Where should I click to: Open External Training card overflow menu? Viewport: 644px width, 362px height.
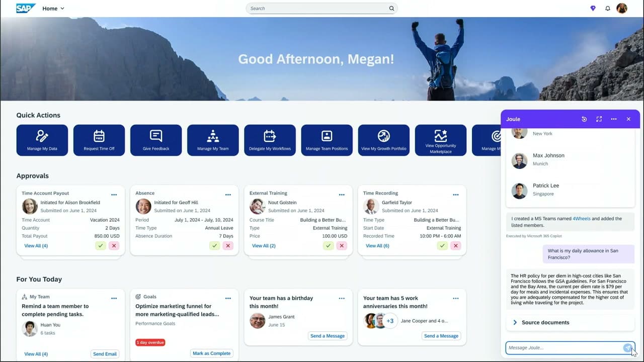pyautogui.click(x=342, y=195)
